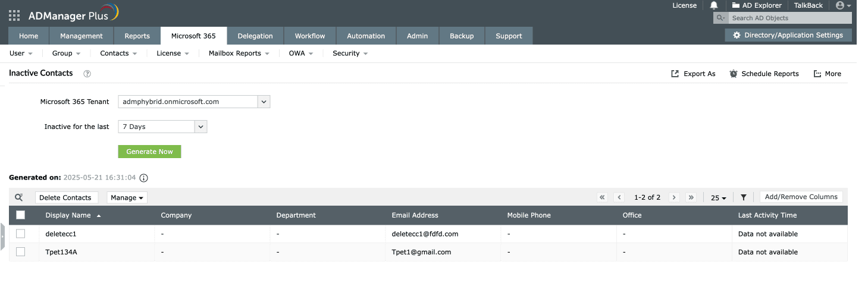The height and width of the screenshot is (296, 868).
Task: Go to next page of results
Action: click(673, 197)
